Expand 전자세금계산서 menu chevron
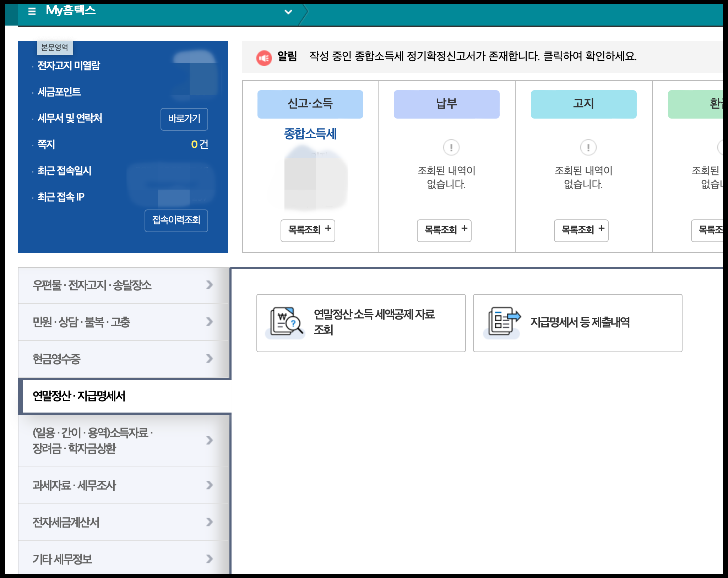Screen dimensions: 728x578 pyautogui.click(x=210, y=522)
